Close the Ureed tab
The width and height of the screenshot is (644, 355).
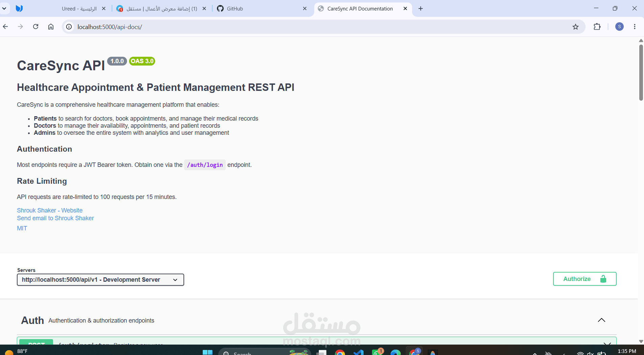pyautogui.click(x=104, y=9)
